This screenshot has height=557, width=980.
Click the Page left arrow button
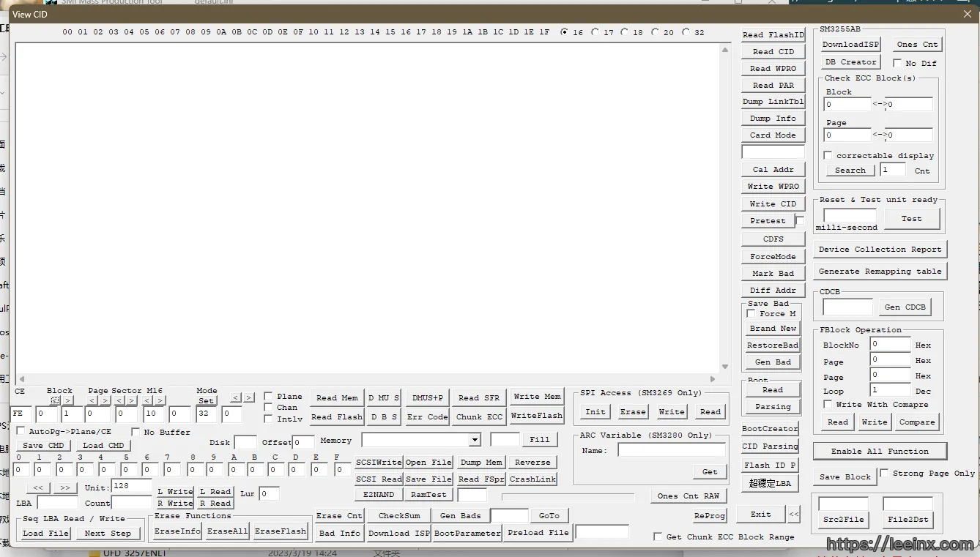(x=92, y=400)
